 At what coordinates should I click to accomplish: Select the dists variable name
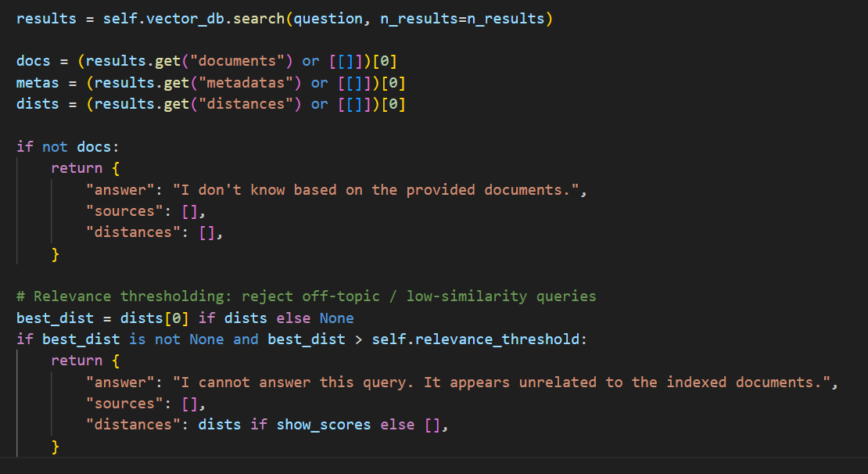pos(34,102)
